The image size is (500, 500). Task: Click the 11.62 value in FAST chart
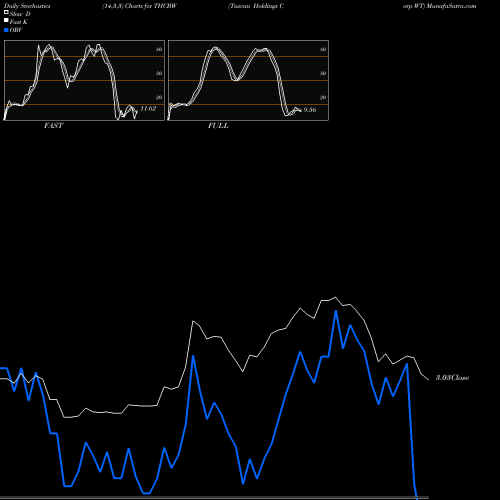pos(148,108)
